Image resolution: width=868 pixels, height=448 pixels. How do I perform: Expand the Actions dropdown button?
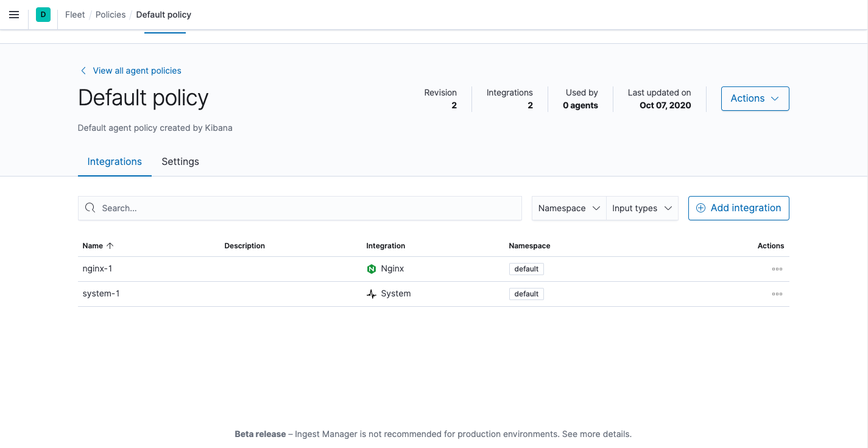click(x=755, y=98)
